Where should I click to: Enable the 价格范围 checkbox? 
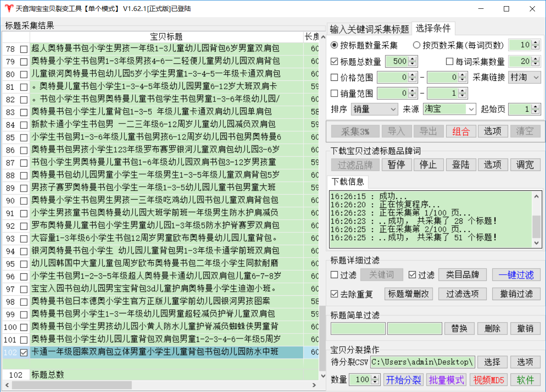(x=335, y=78)
